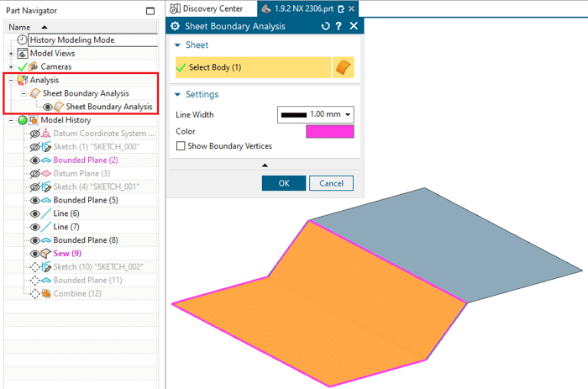
Task: Toggle visibility of Sheet Boundary Analysis object
Action: [48, 107]
